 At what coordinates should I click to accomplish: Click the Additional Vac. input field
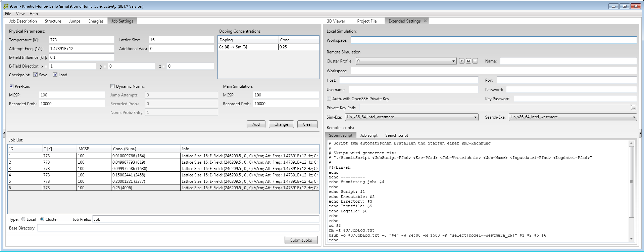click(181, 48)
